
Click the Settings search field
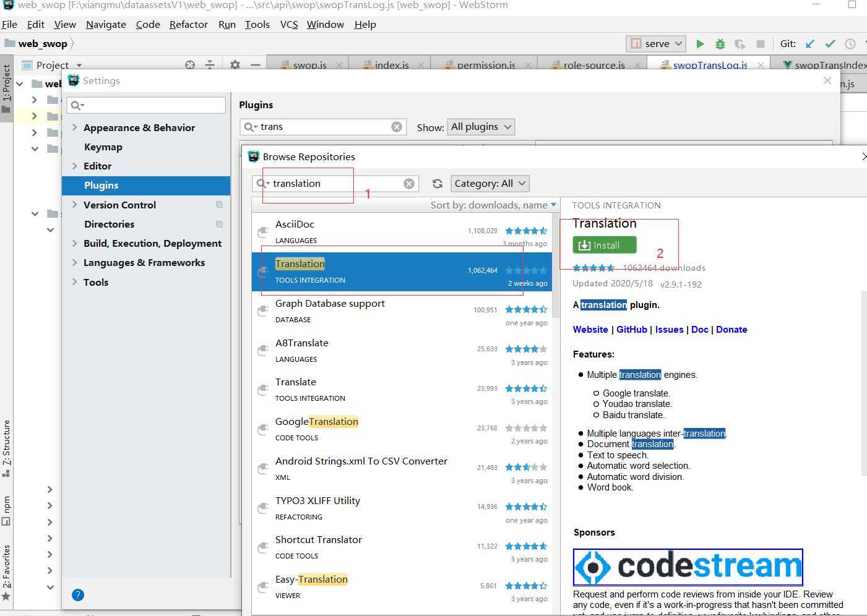point(147,105)
